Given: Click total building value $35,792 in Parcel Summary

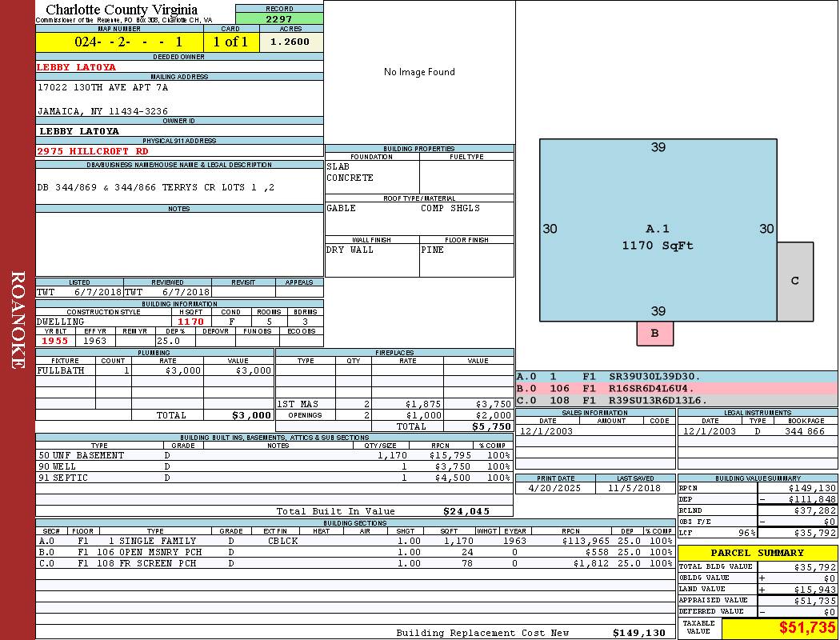Looking at the screenshot, I should [x=814, y=567].
